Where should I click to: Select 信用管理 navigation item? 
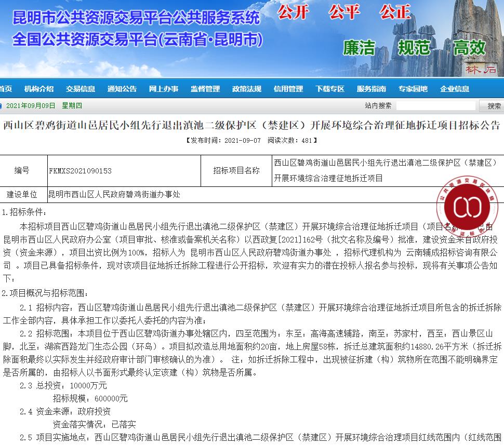pos(288,89)
